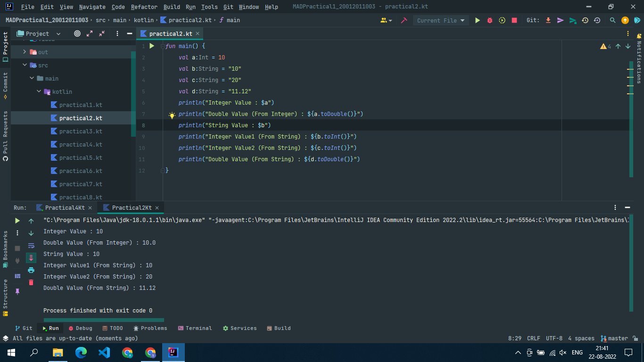The height and width of the screenshot is (362, 644).
Task: Open Search Everywhere magnifier
Action: [612, 20]
